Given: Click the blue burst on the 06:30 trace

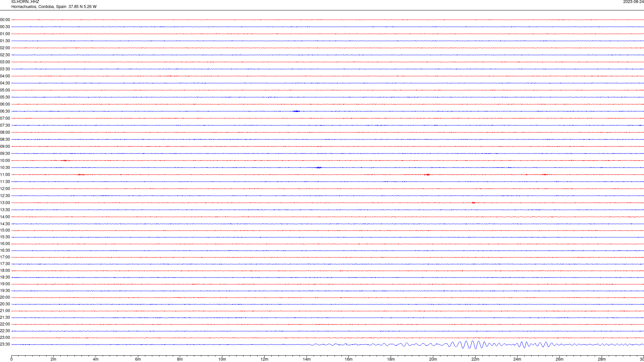Looking at the screenshot, I should coord(297,111).
